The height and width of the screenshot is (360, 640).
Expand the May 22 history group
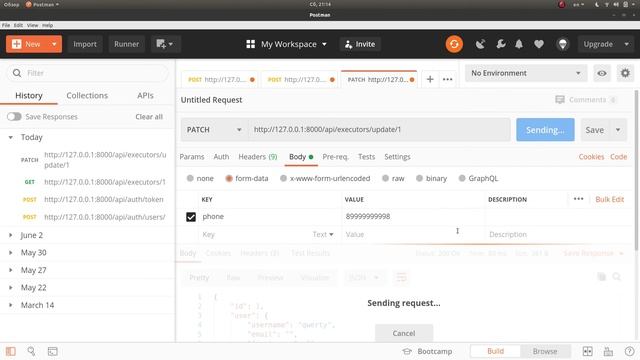point(11,288)
